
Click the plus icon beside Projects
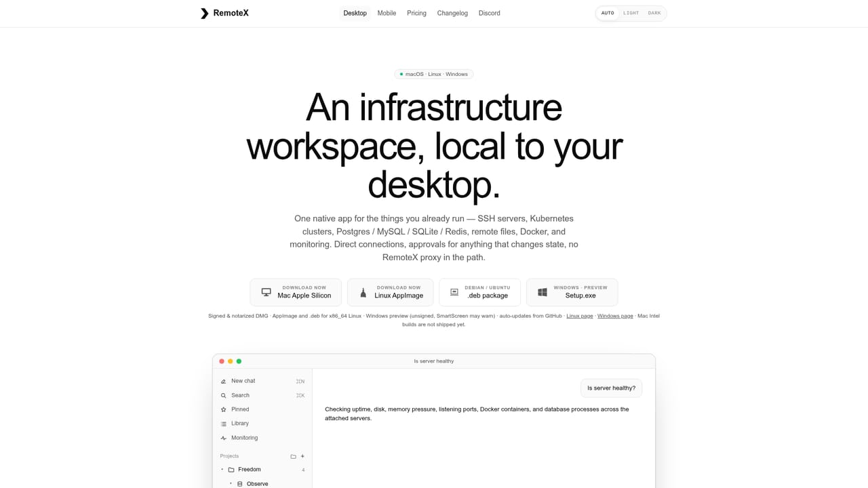(x=302, y=456)
